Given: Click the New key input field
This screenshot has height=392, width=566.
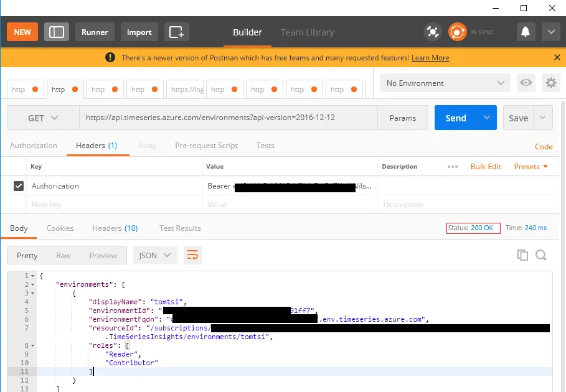Looking at the screenshot, I should tap(114, 205).
